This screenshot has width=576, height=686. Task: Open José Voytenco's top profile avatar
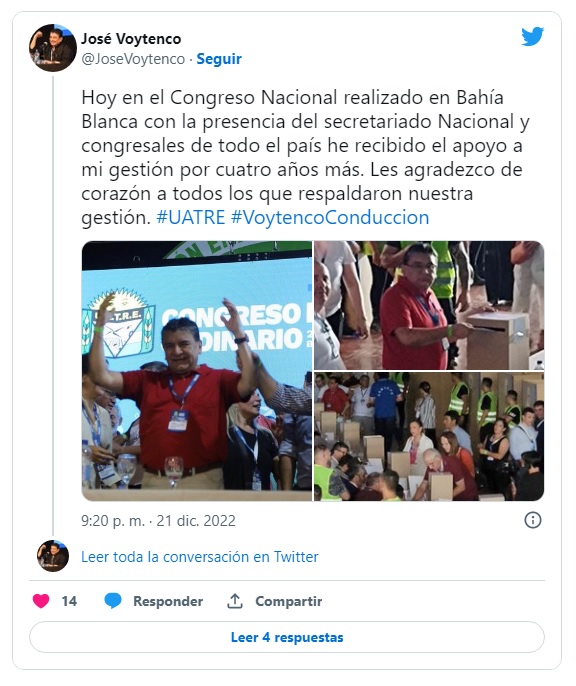coord(52,48)
